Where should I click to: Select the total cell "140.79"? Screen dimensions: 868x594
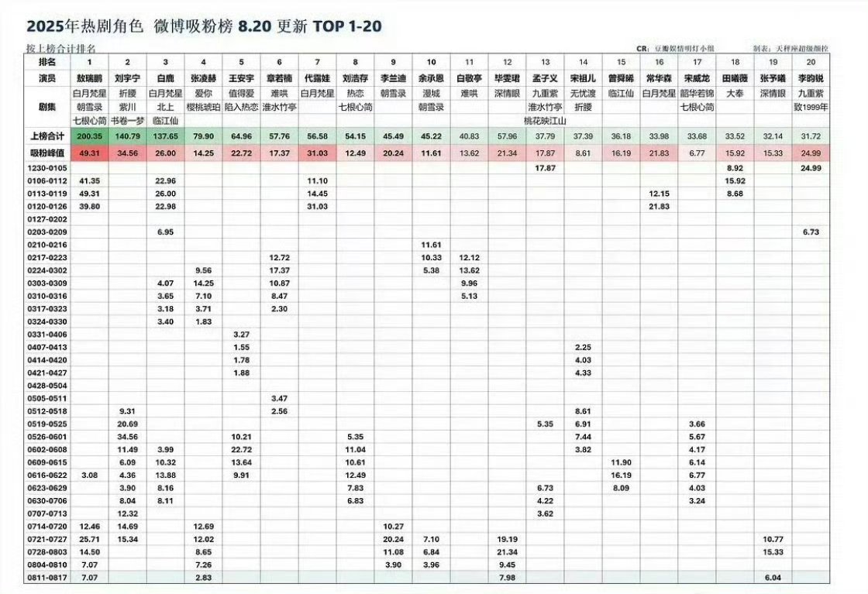coord(127,136)
